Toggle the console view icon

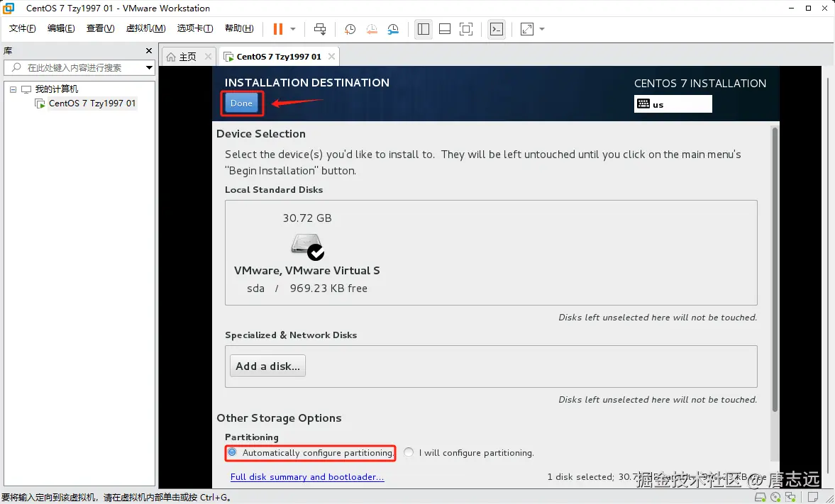pyautogui.click(x=497, y=29)
